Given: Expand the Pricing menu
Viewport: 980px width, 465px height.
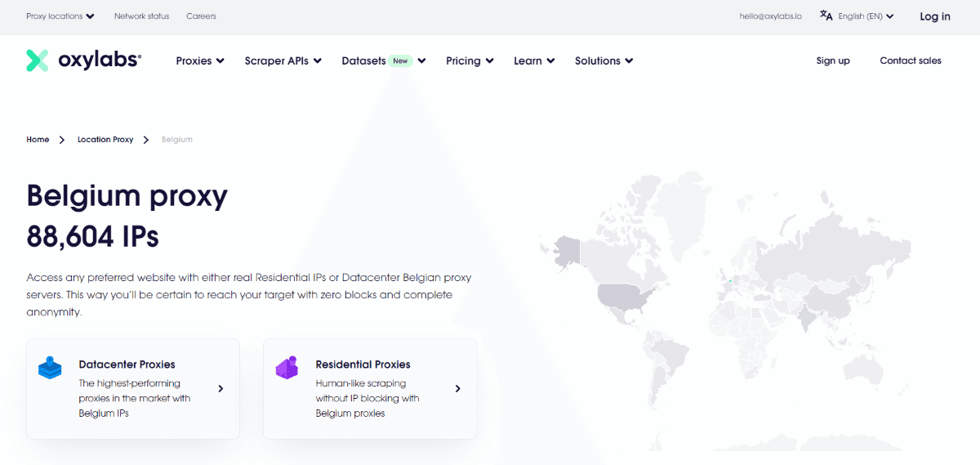Looking at the screenshot, I should point(470,60).
